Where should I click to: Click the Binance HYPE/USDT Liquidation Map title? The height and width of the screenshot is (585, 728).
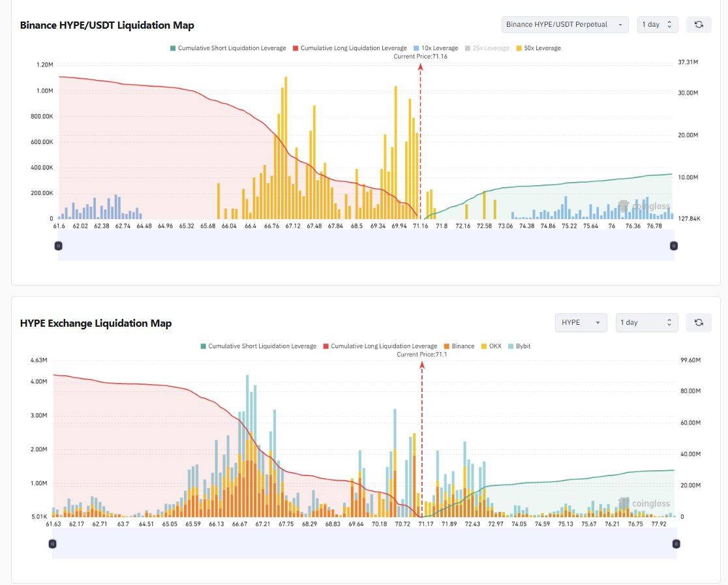click(x=107, y=25)
